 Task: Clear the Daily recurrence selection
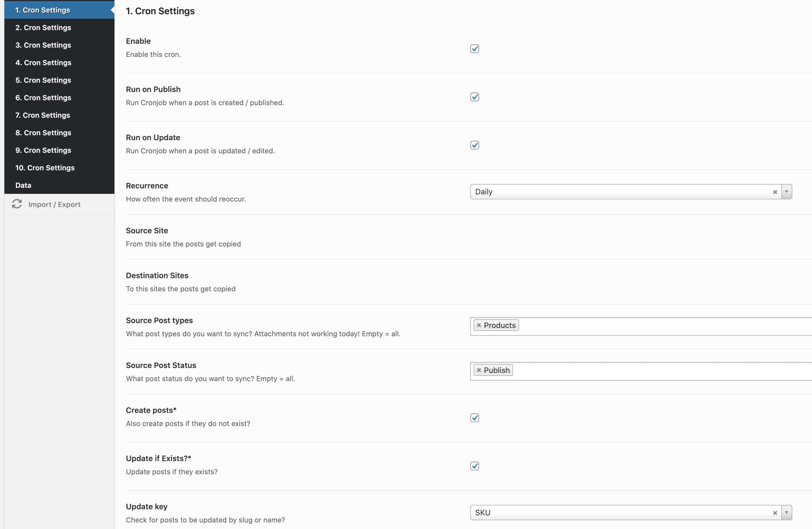coord(775,192)
